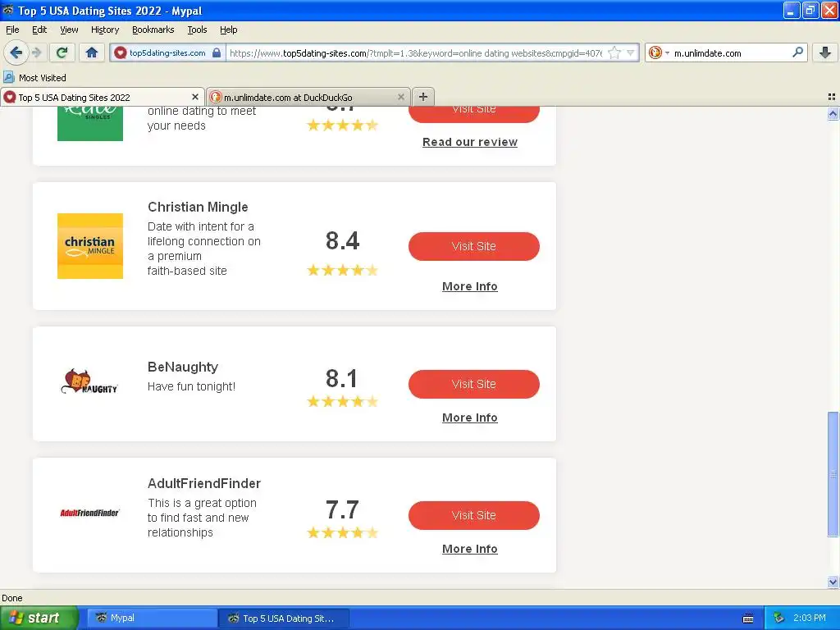Image resolution: width=840 pixels, height=630 pixels.
Task: Open the Read our review link
Action: pos(470,142)
